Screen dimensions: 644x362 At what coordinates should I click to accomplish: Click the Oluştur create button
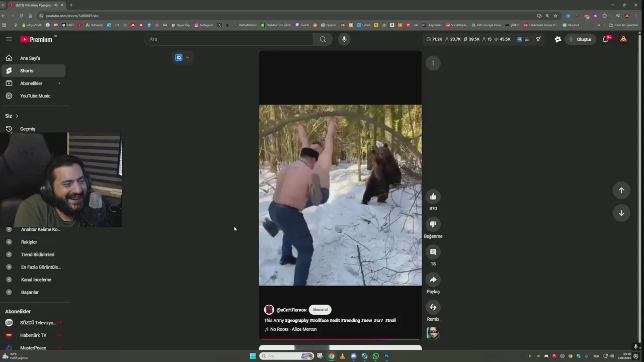pyautogui.click(x=580, y=39)
